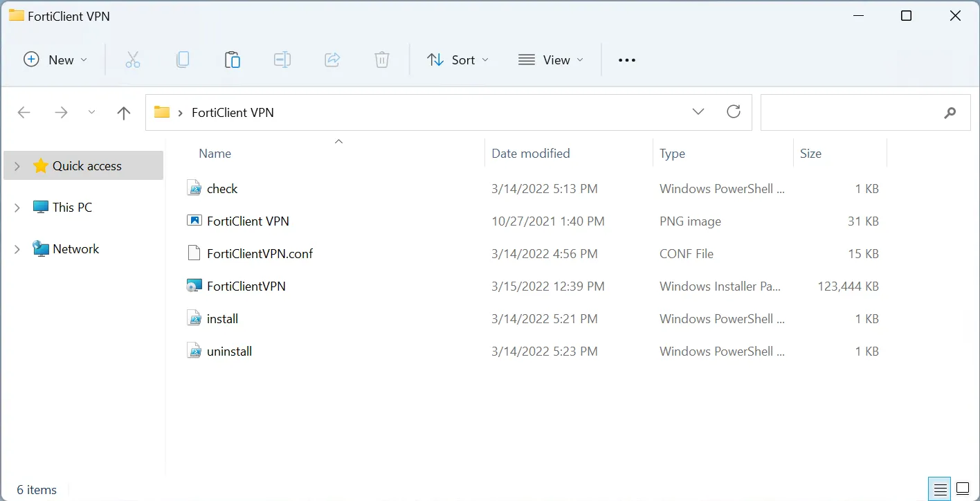Click date 3/15/2022 12:39 PM
980x501 pixels.
548,286
